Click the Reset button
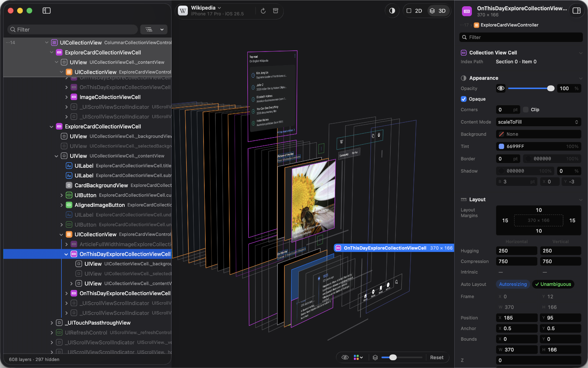Screen dimensions: 588x368 (437, 357)
